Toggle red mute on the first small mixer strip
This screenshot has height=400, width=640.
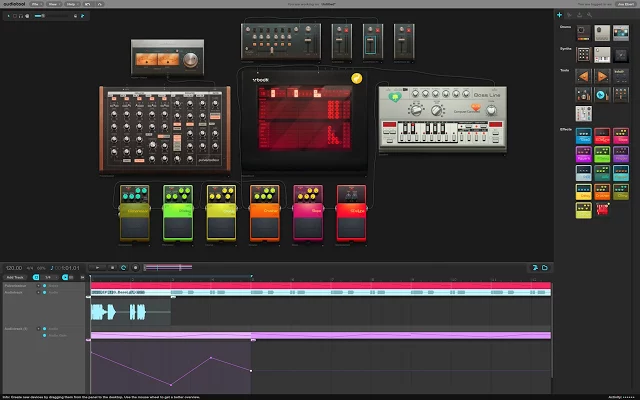coord(346,31)
